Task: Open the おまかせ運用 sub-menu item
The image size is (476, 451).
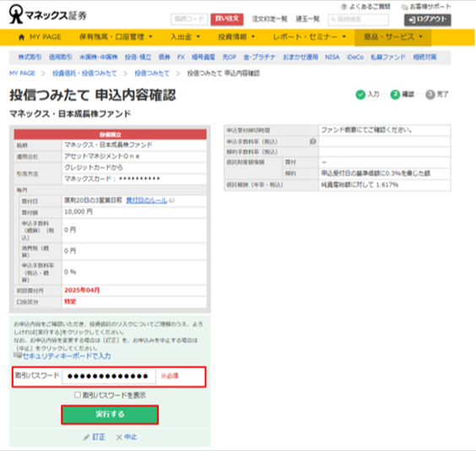Action: coord(300,57)
